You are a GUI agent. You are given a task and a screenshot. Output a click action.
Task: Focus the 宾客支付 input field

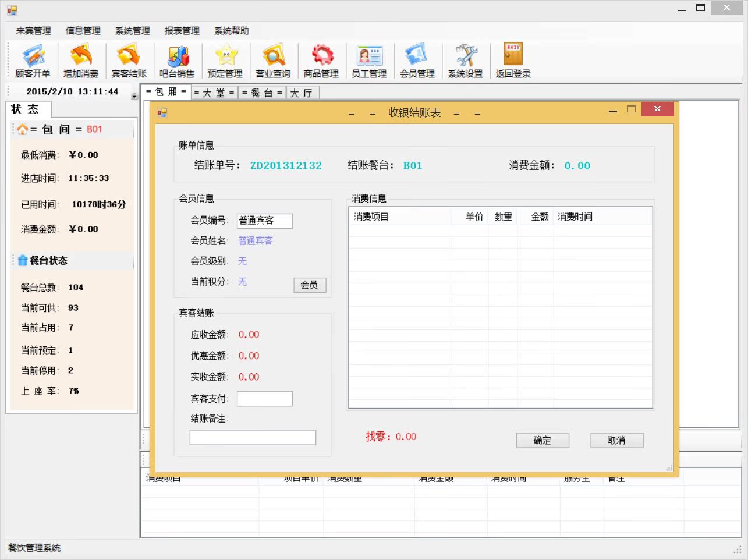point(265,399)
